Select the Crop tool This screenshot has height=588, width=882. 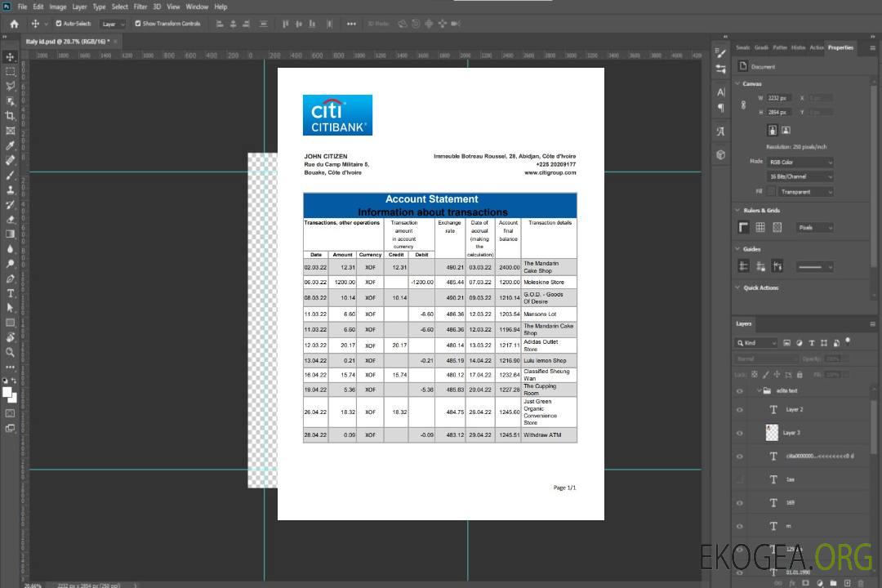coord(10,116)
